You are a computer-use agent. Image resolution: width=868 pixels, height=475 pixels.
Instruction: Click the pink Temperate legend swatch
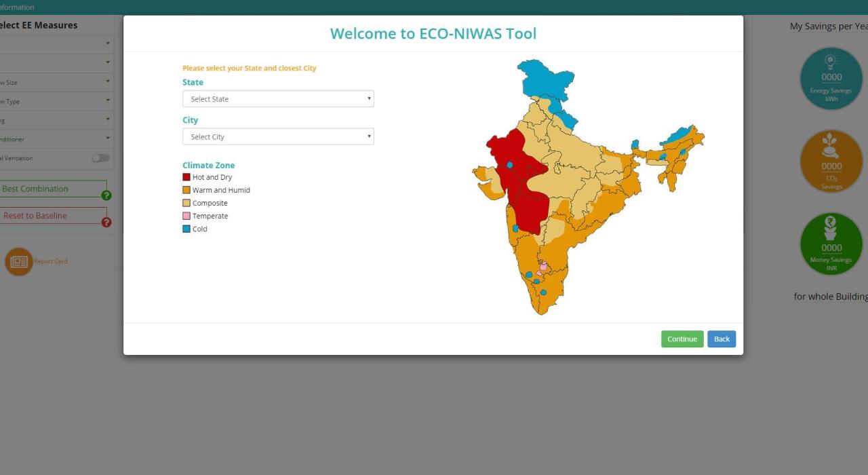coord(186,216)
